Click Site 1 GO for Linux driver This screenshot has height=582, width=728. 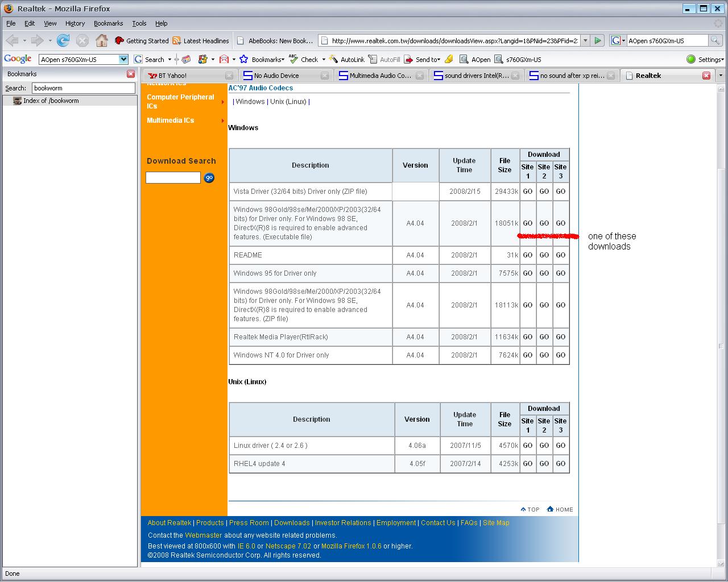click(x=528, y=446)
